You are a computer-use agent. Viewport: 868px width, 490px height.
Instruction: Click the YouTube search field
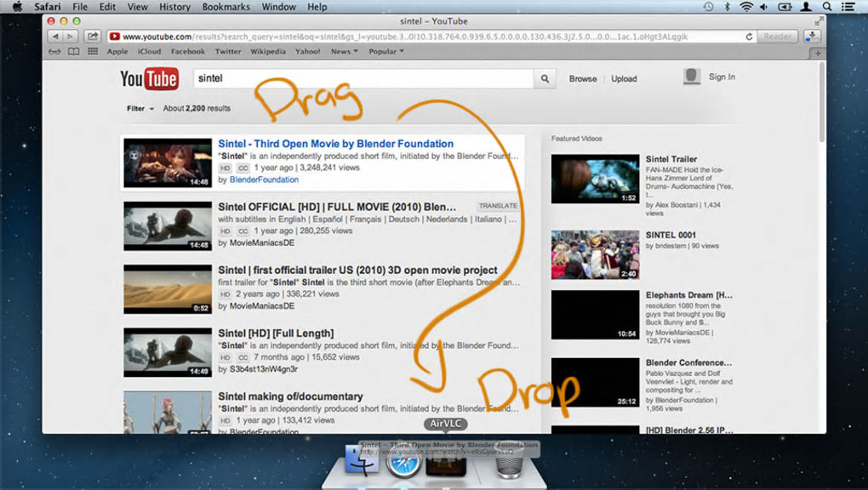[363, 78]
